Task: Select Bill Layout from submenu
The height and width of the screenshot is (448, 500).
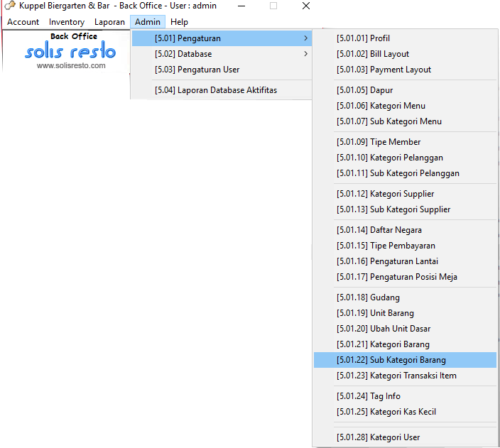Action: coord(372,54)
